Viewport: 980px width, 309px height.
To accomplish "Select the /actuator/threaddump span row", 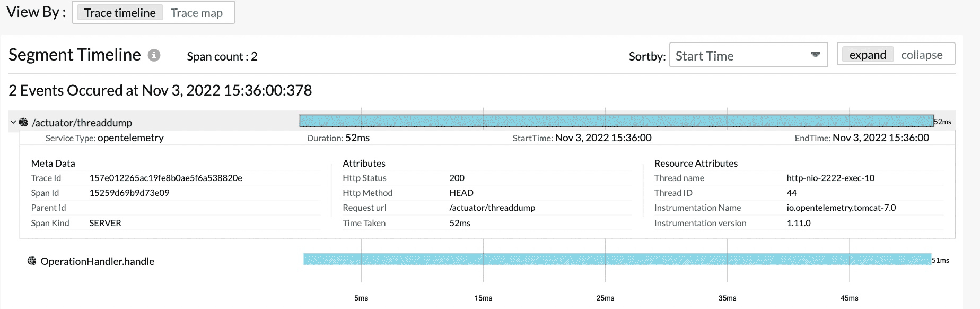I will pyautogui.click(x=82, y=123).
